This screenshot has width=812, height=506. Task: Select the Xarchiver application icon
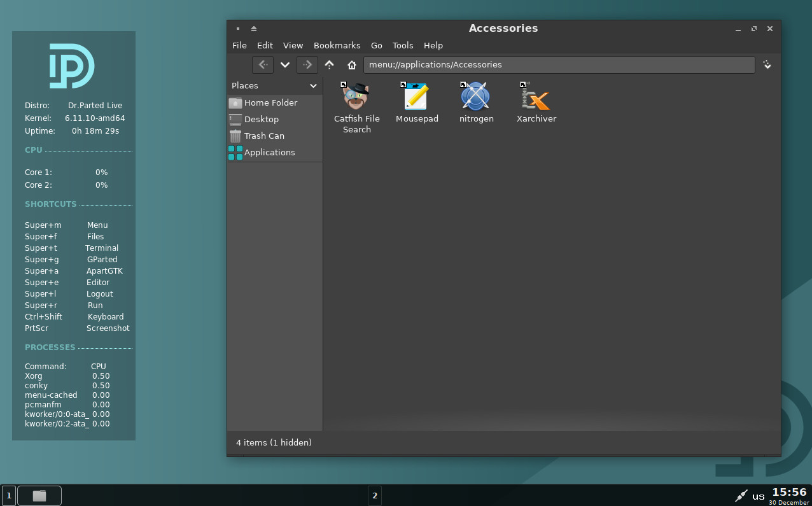[536, 102]
